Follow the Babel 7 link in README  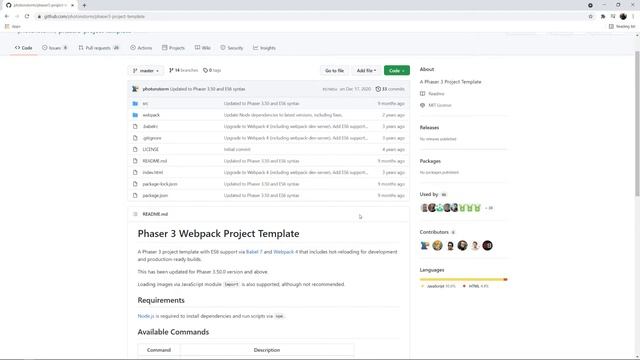click(x=254, y=252)
